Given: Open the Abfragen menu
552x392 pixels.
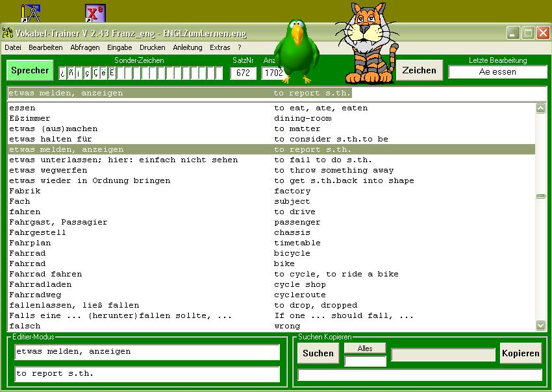Looking at the screenshot, I should click(85, 47).
